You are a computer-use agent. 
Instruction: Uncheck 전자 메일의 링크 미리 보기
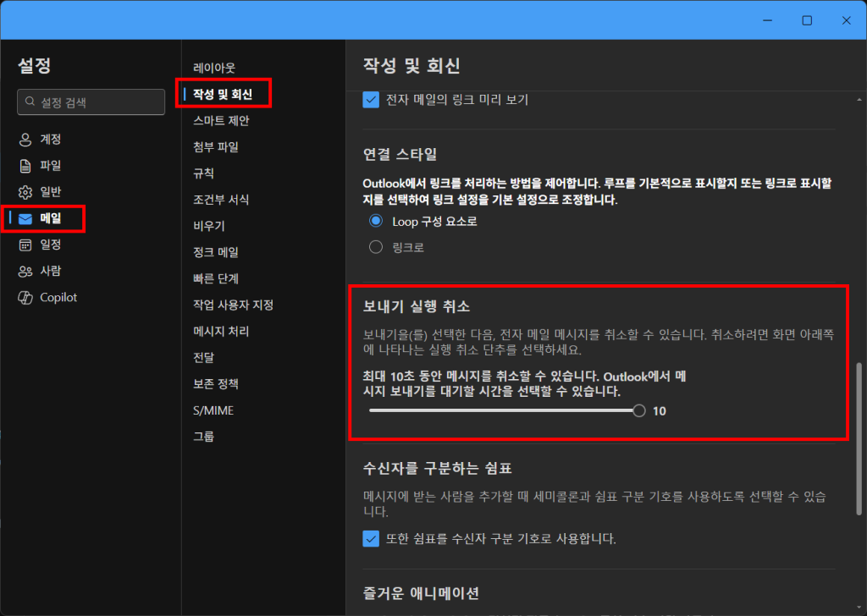tap(370, 99)
